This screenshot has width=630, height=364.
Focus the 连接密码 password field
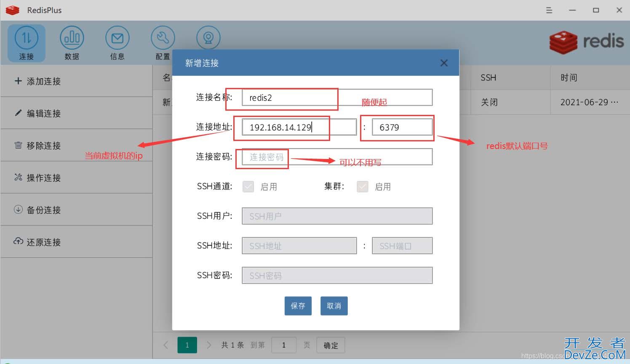tap(337, 157)
